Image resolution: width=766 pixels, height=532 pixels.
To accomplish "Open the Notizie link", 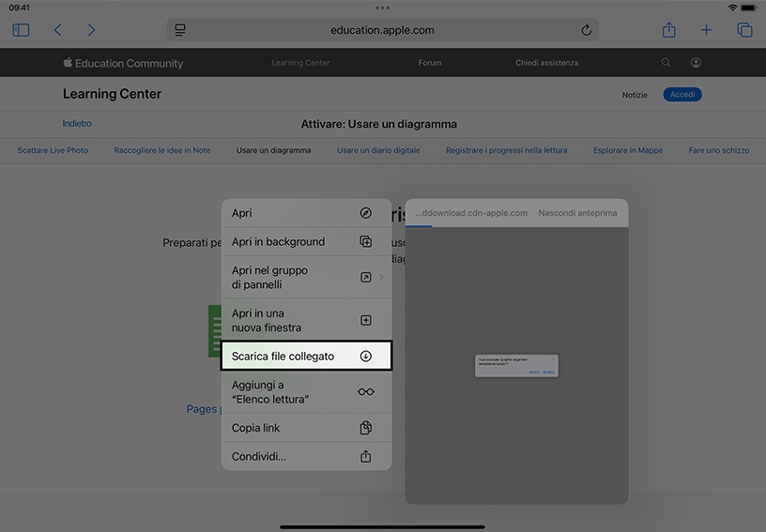I will click(x=635, y=95).
